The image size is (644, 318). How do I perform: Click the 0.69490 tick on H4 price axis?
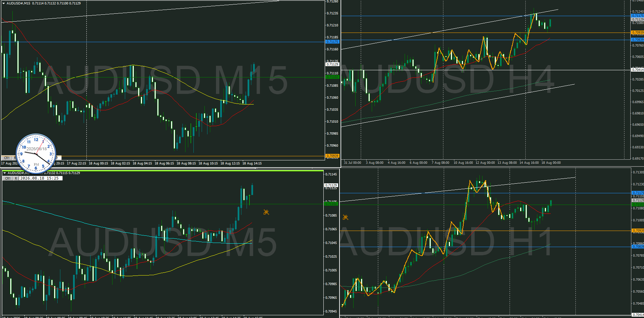tap(638, 136)
